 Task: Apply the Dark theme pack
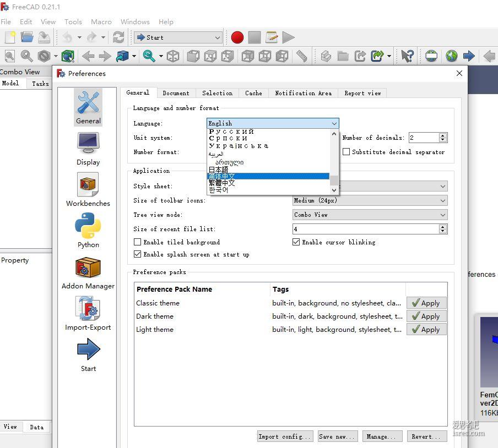click(x=426, y=316)
